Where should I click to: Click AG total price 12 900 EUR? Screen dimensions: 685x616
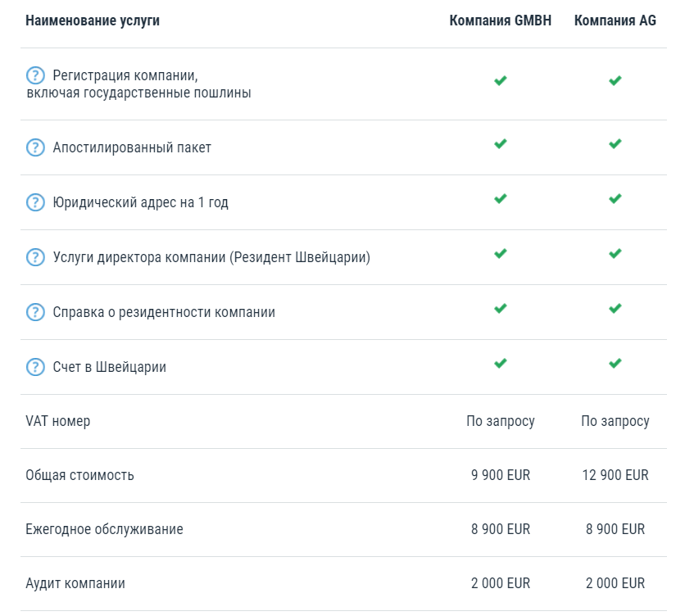point(615,475)
